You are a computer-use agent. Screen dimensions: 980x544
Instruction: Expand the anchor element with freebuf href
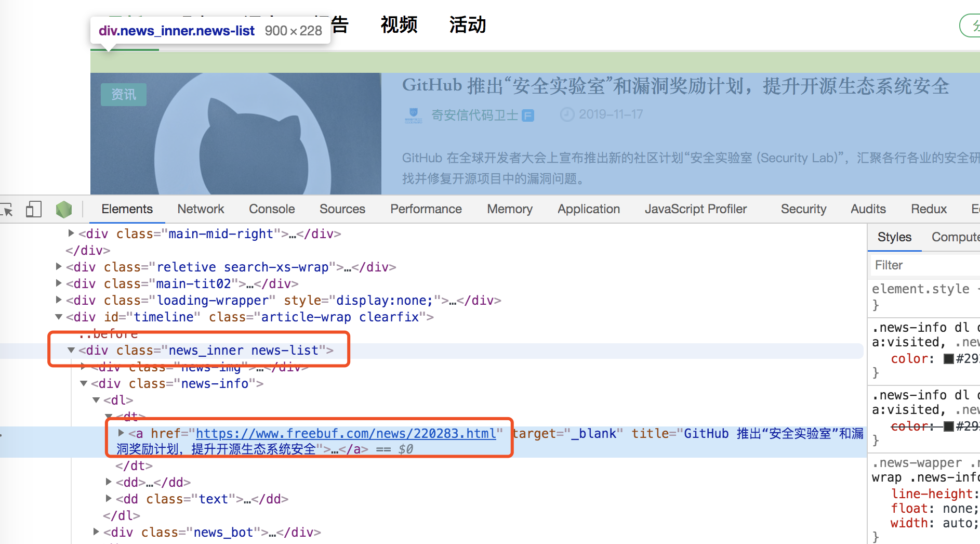121,433
